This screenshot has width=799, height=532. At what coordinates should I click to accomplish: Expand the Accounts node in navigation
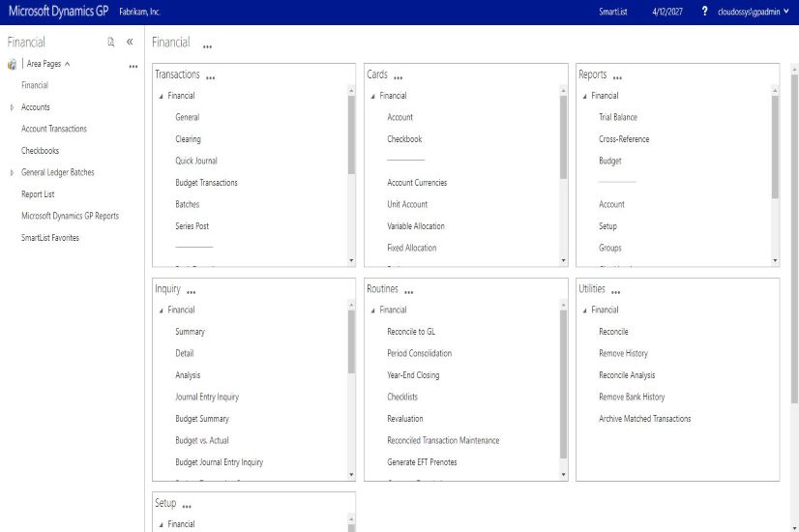[12, 107]
